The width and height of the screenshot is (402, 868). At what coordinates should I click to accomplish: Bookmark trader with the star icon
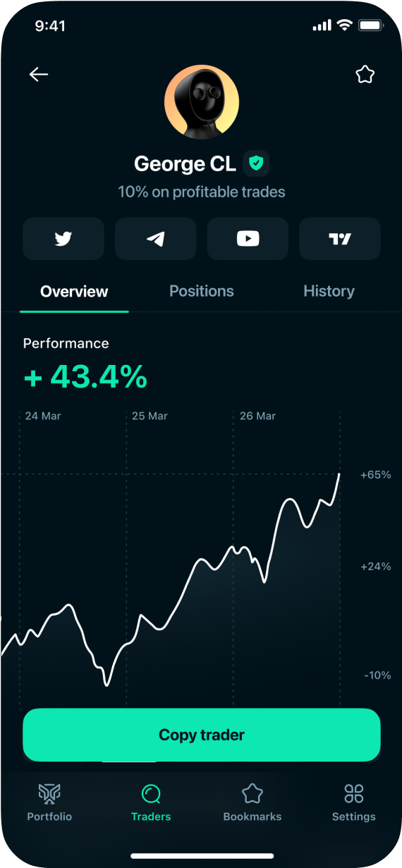[x=365, y=75]
